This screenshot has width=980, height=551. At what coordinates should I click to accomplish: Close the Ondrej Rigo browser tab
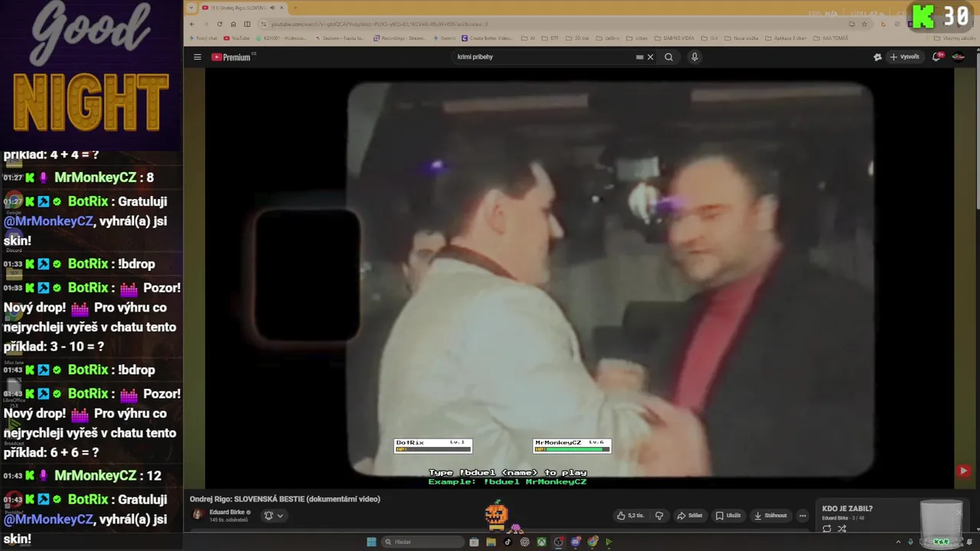pyautogui.click(x=282, y=8)
